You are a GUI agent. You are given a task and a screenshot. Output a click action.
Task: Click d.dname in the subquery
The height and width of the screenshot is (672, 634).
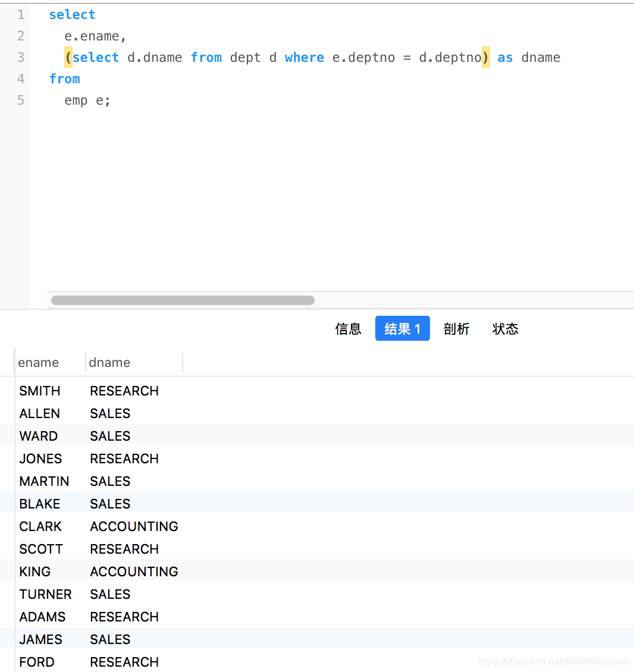(154, 58)
